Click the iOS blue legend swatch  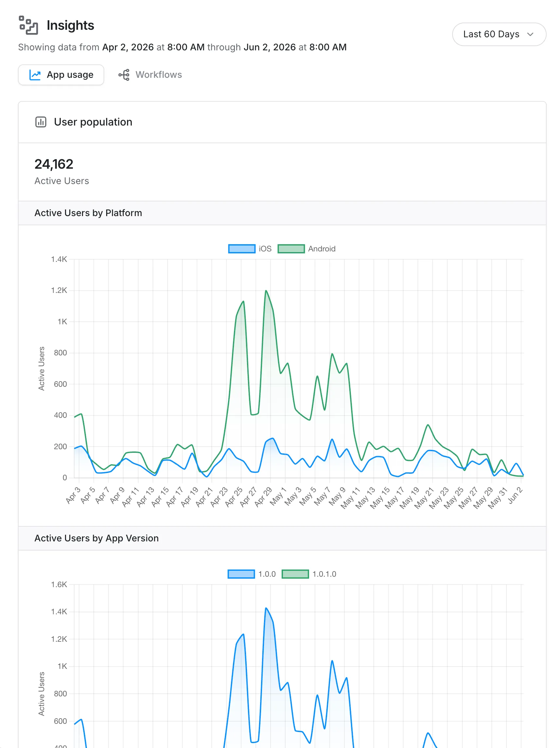242,248
